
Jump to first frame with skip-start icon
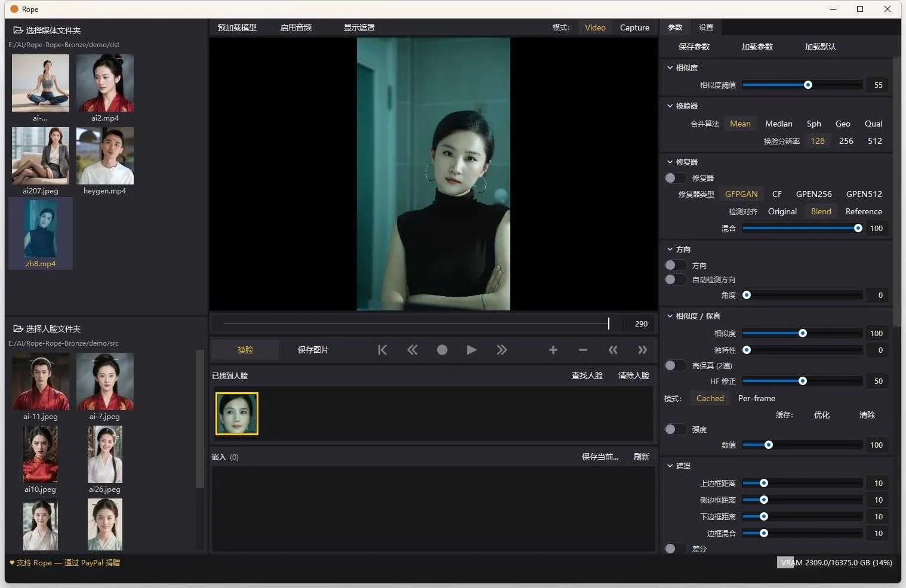383,350
